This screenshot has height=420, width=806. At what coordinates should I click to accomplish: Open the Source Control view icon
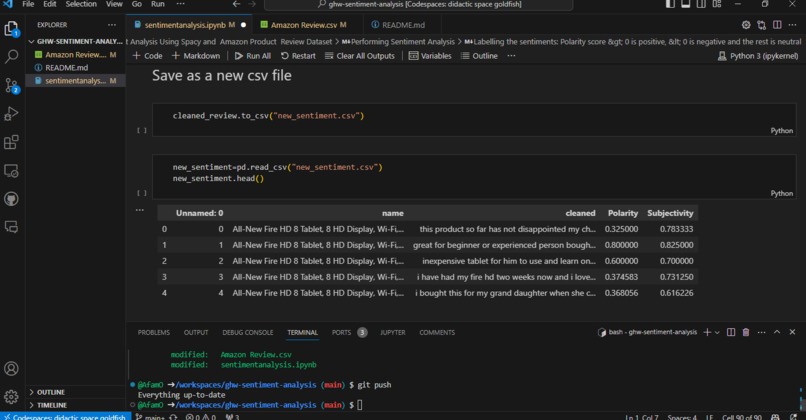tap(11, 85)
